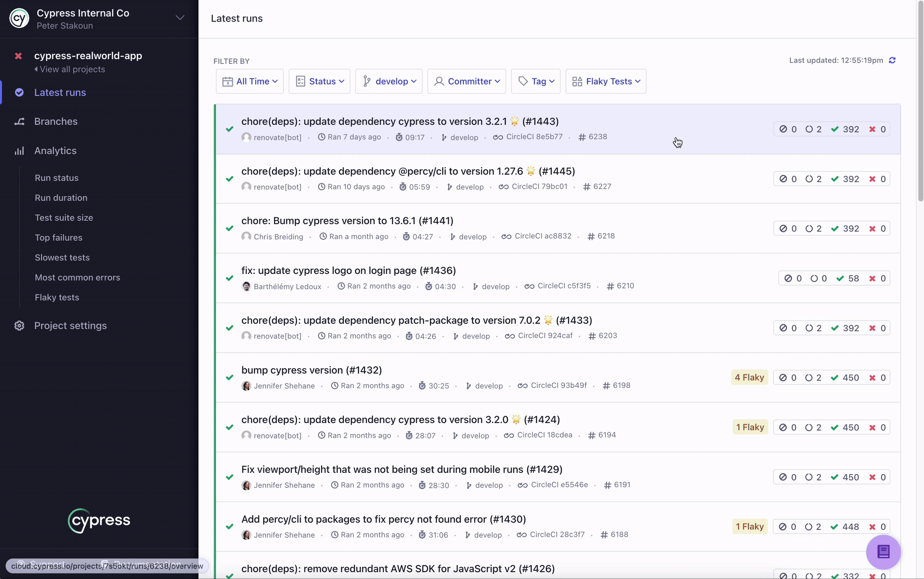Expand the Committer filter
This screenshot has width=924, height=579.
point(466,81)
